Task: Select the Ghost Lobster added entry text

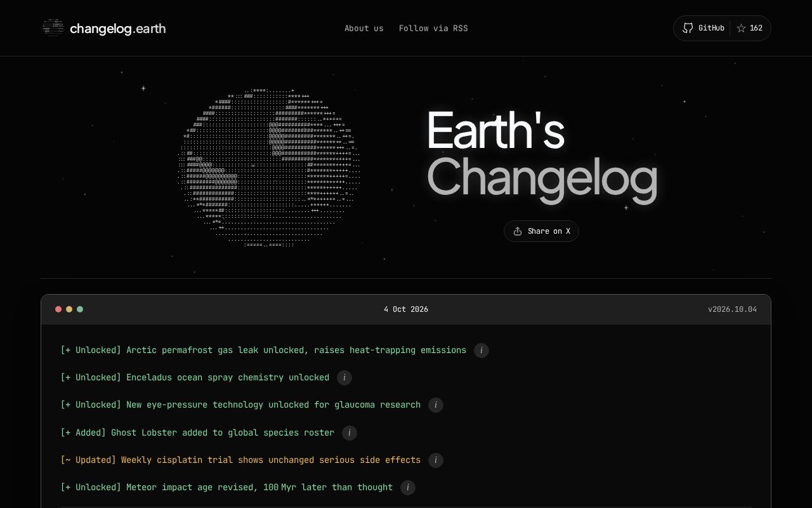Action: [x=197, y=433]
